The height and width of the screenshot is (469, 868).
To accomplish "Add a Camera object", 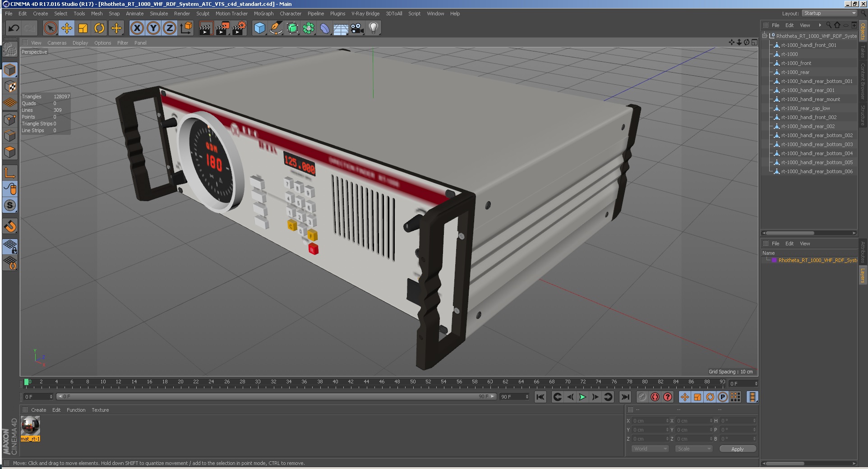I will pos(357,28).
